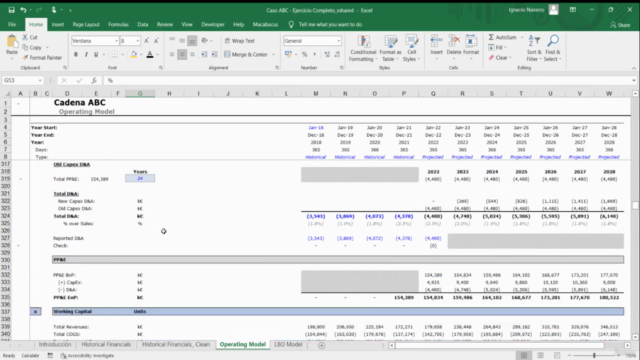Open Format as Table gallery
Screen dimensions: 640x360
click(x=390, y=48)
